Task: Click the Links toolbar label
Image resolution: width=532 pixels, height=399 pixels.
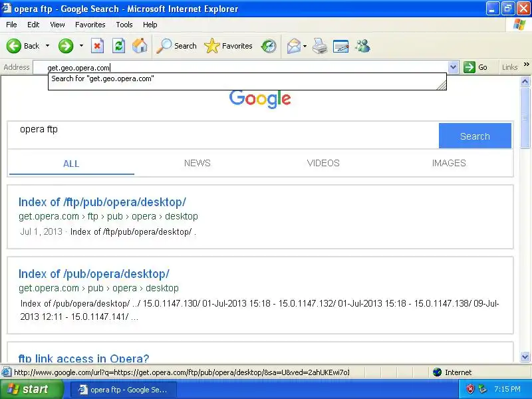Action: pos(509,67)
